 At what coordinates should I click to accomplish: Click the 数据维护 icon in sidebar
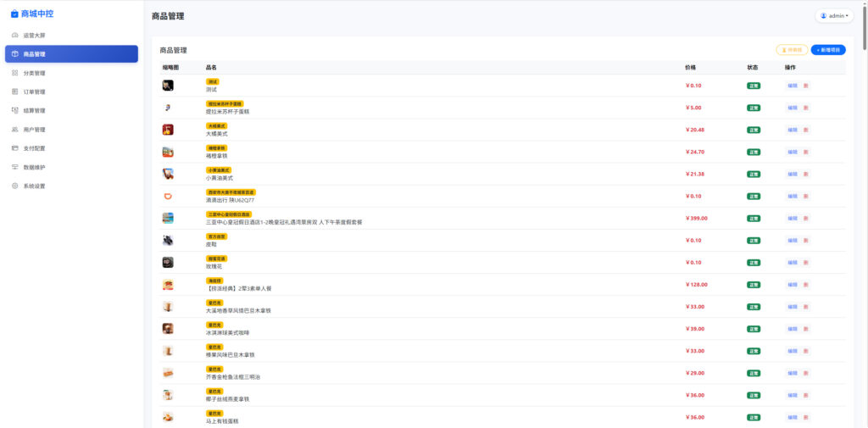[x=15, y=167]
